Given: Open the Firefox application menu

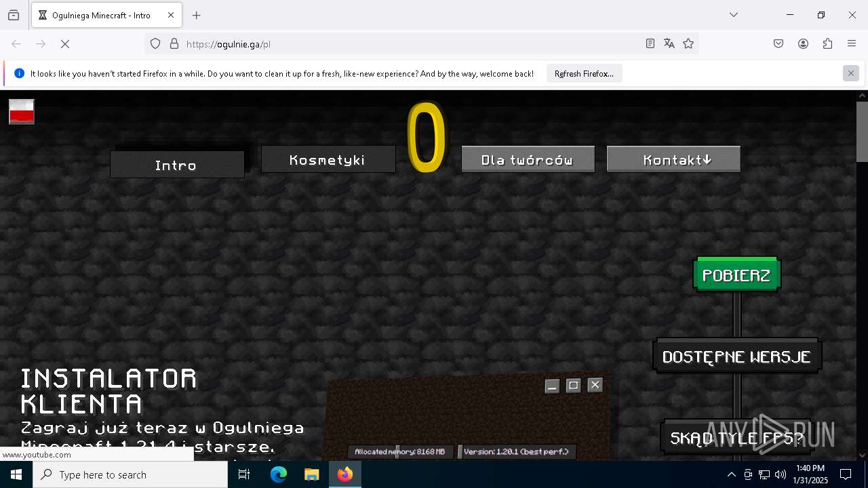Looking at the screenshot, I should pos(852,44).
